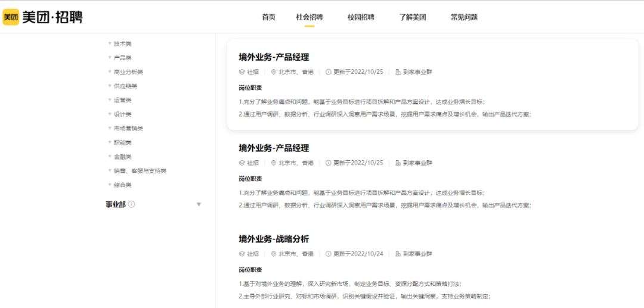Viewport: 644px width, 308px height.
Task: Open the 了解美团 navigation item
Action: tap(413, 17)
